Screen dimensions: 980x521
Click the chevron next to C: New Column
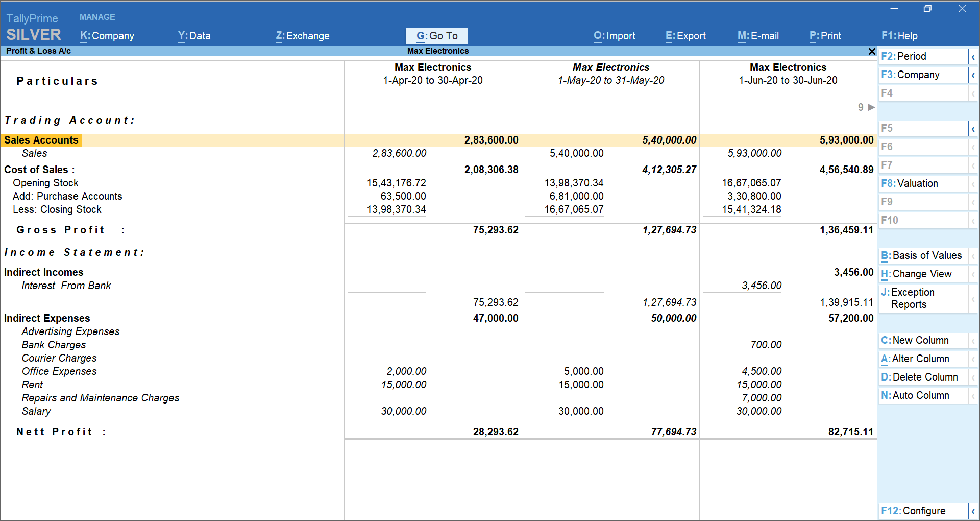coord(974,340)
